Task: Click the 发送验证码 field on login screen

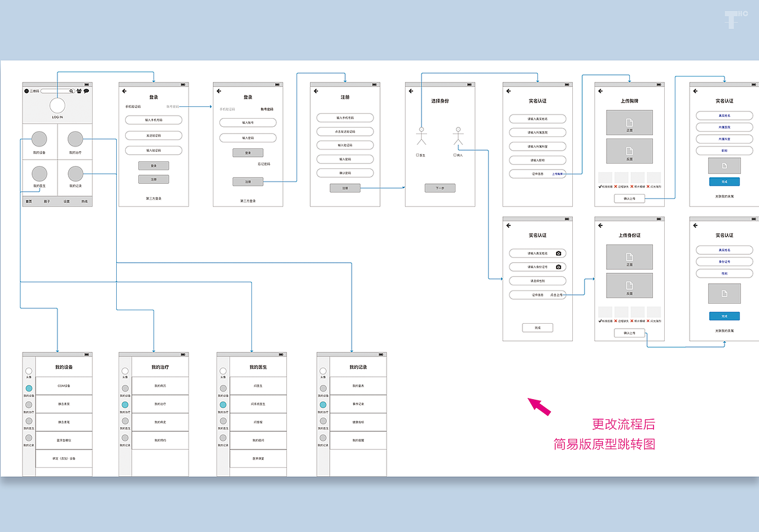Action: pos(154,136)
